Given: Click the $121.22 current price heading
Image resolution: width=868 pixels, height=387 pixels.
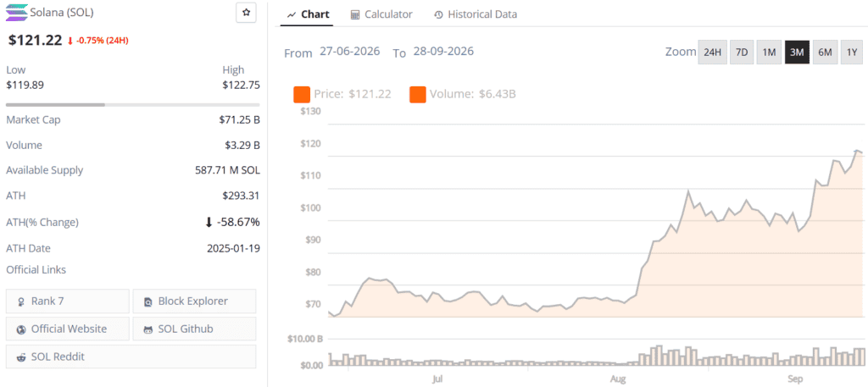Looking at the screenshot, I should coord(35,40).
